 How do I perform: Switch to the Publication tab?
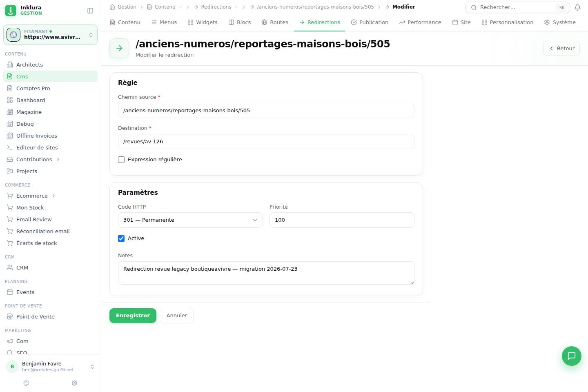point(370,22)
